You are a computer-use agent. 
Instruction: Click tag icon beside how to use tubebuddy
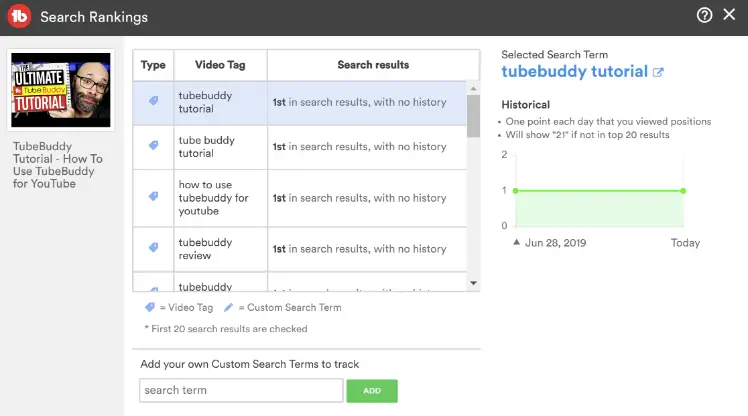[153, 196]
